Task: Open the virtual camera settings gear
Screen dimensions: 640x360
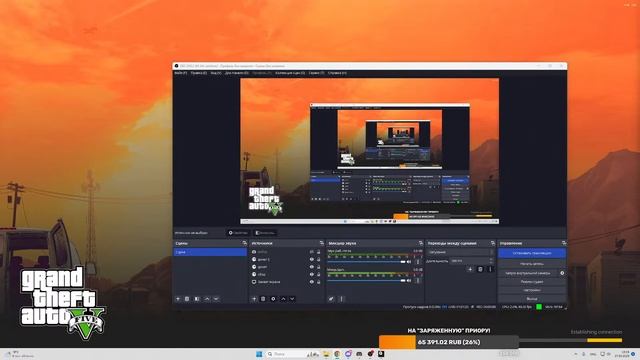Action: click(562, 273)
